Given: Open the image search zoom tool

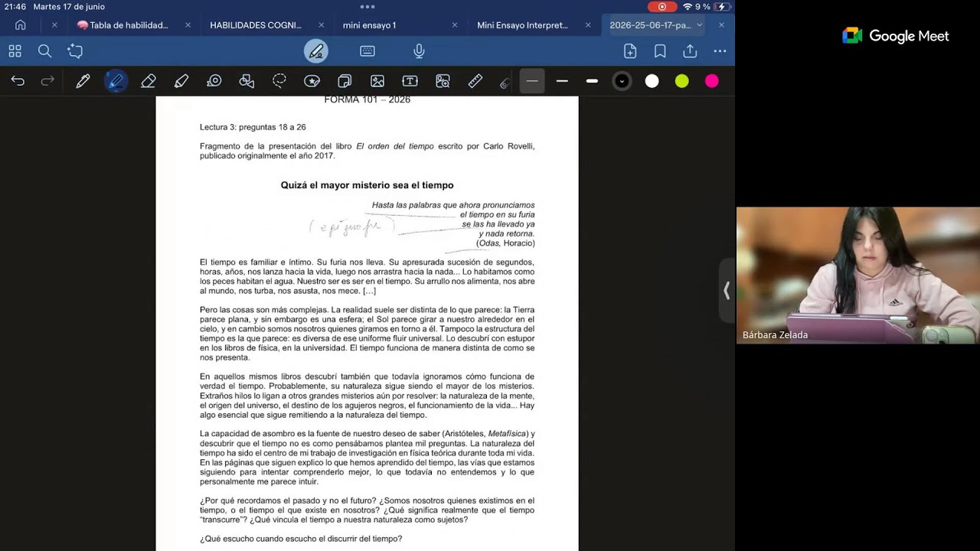Looking at the screenshot, I should tap(443, 81).
